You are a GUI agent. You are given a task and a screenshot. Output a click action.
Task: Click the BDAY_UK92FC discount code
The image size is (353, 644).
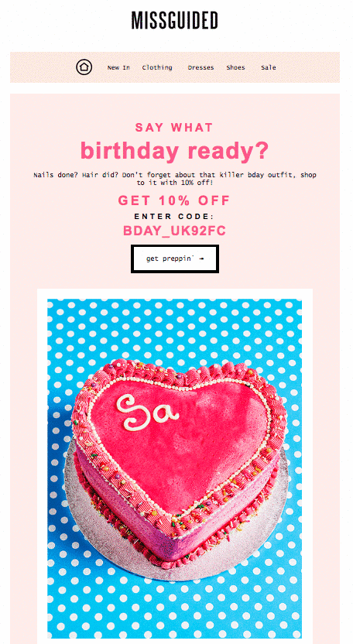click(174, 231)
